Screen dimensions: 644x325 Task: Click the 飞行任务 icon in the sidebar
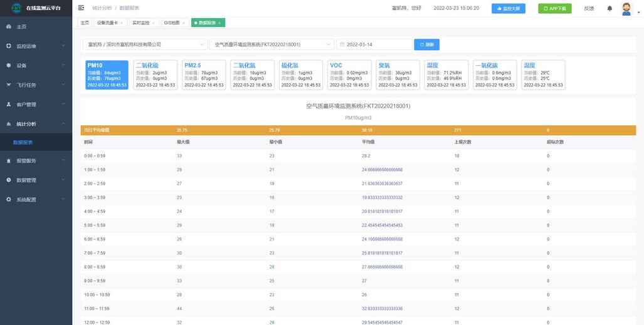point(8,85)
